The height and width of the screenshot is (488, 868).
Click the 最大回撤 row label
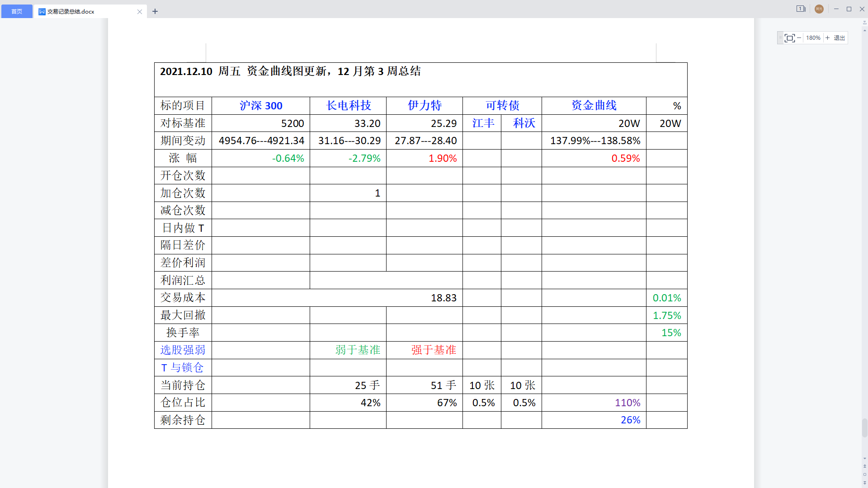[x=183, y=315]
